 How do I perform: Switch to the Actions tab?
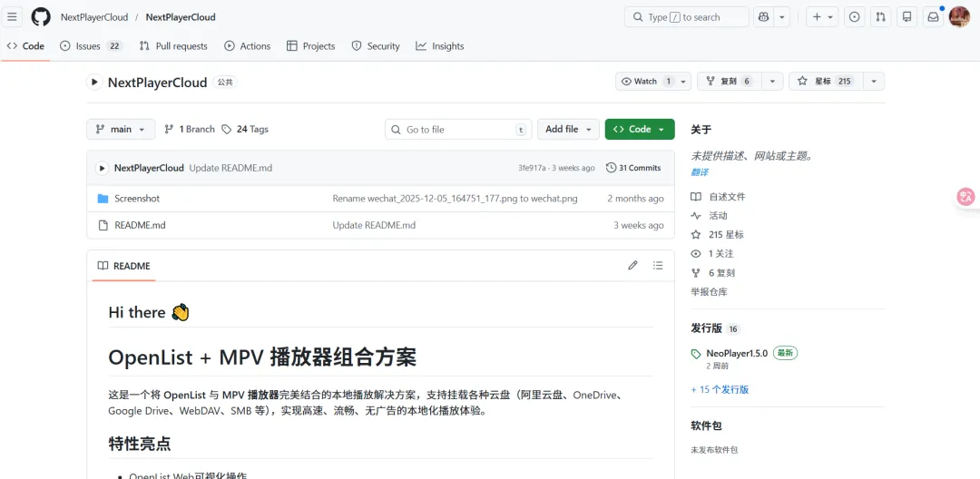(248, 46)
